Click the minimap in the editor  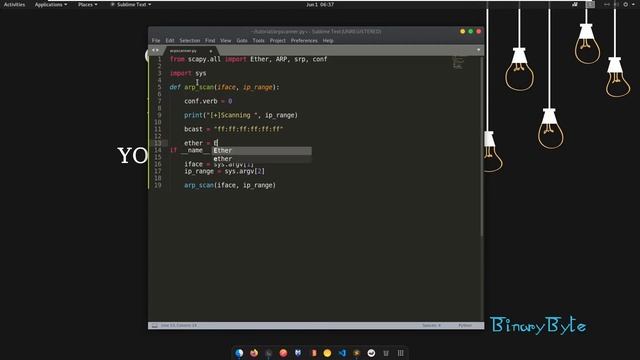click(x=458, y=63)
